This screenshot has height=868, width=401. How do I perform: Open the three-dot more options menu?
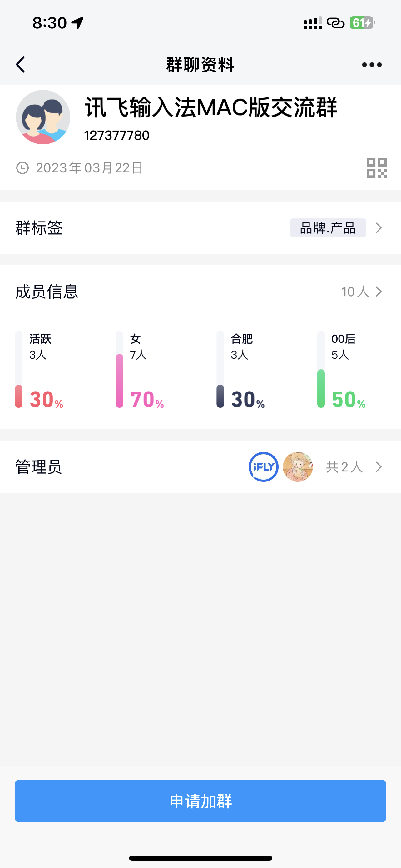point(372,65)
